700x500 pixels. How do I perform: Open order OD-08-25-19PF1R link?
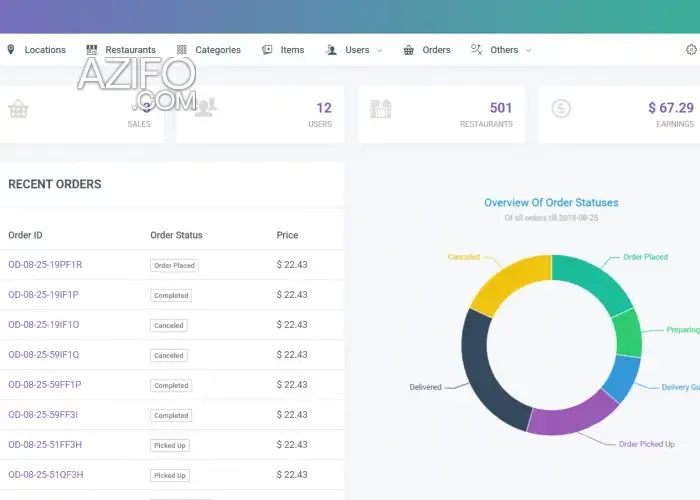pyautogui.click(x=45, y=265)
